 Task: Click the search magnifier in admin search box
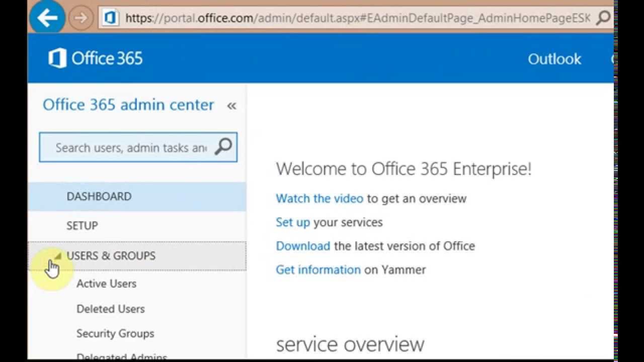pyautogui.click(x=223, y=147)
